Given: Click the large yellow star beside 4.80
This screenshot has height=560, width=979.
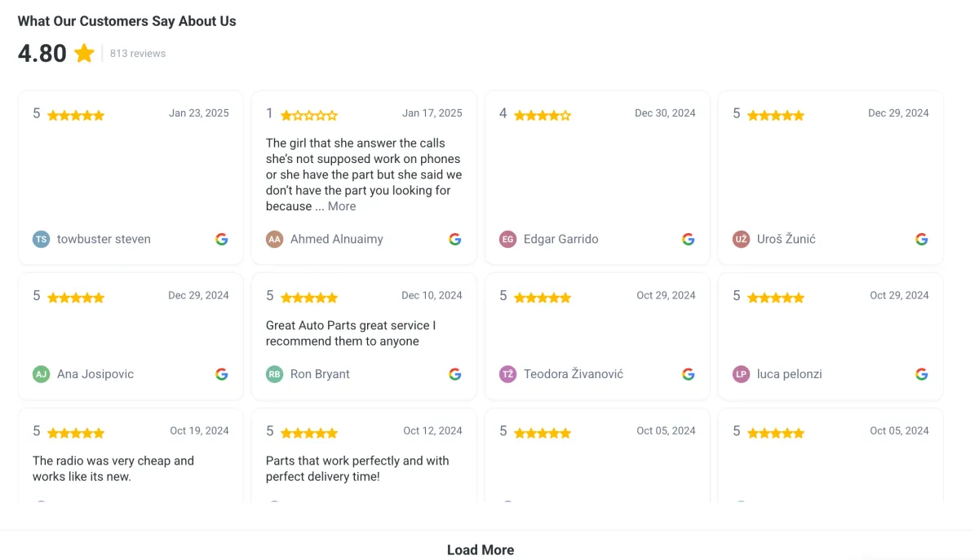Looking at the screenshot, I should point(84,54).
